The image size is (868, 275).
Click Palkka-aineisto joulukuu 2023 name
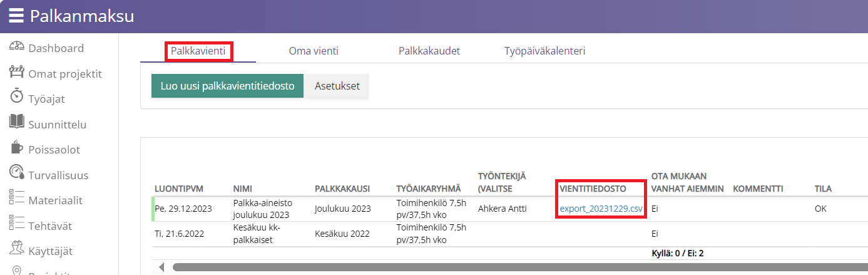pyautogui.click(x=262, y=209)
